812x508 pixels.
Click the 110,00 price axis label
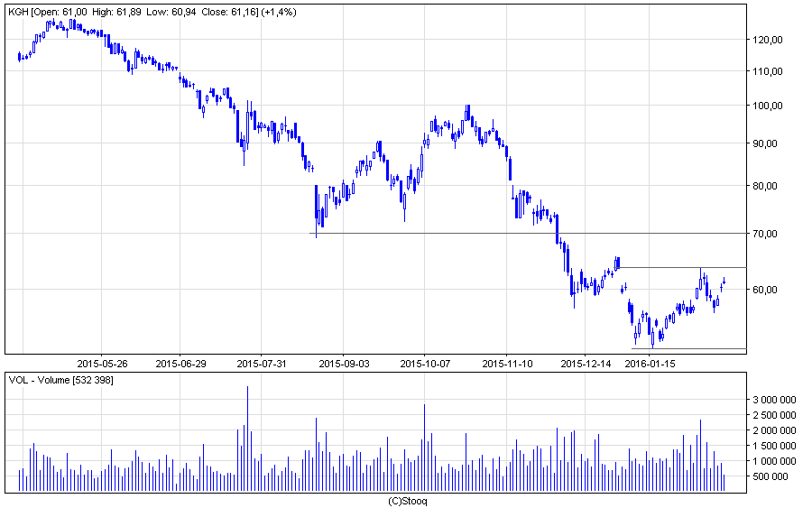(x=767, y=71)
